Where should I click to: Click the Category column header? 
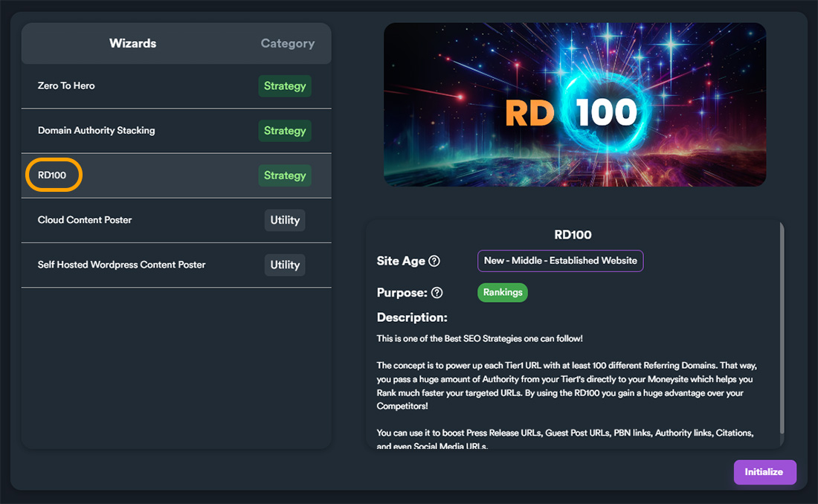(288, 43)
